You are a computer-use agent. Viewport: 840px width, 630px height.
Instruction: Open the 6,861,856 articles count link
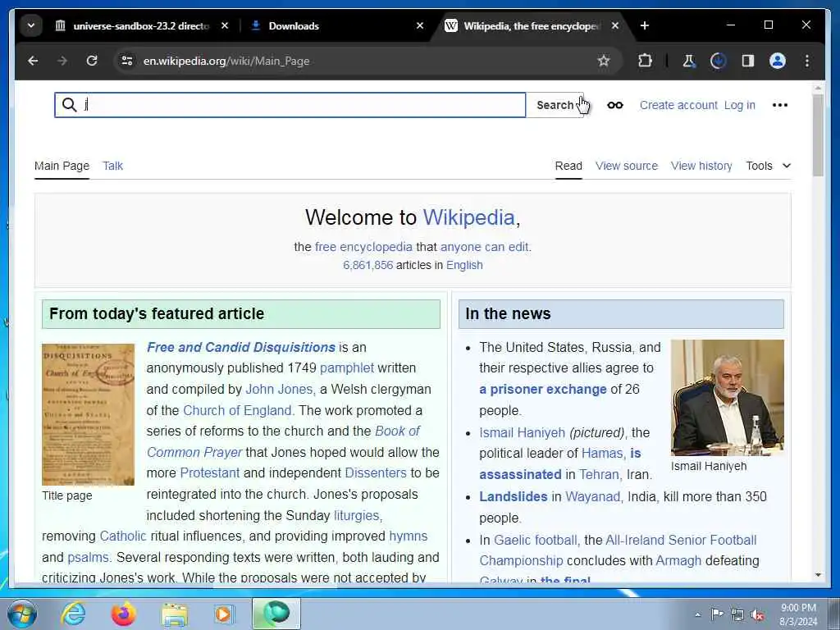(x=368, y=265)
